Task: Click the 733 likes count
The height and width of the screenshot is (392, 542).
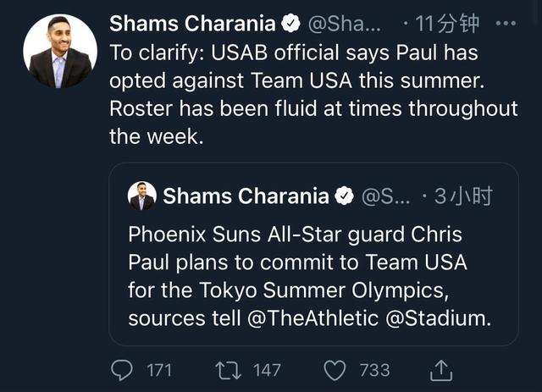Action: tap(374, 370)
